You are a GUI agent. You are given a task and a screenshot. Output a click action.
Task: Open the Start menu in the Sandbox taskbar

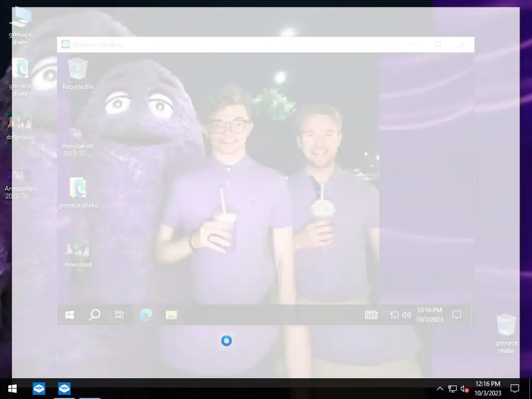(x=70, y=315)
